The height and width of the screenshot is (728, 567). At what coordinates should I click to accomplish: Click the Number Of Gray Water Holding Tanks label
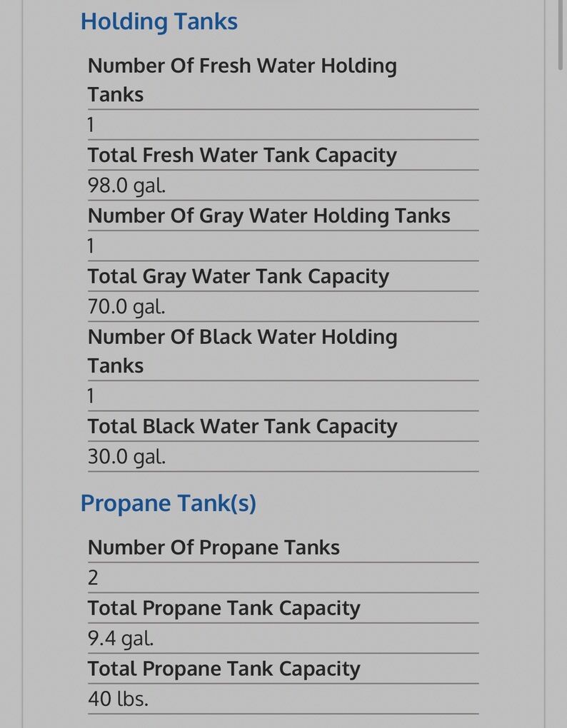click(x=269, y=216)
